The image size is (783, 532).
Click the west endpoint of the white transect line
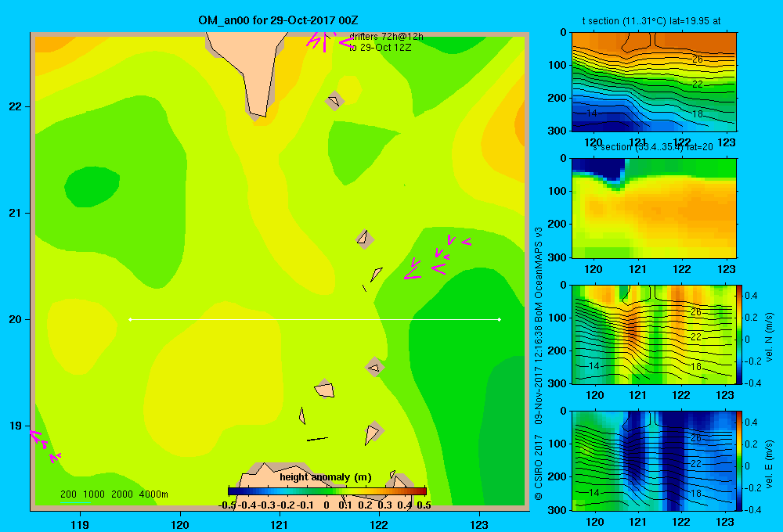130,319
